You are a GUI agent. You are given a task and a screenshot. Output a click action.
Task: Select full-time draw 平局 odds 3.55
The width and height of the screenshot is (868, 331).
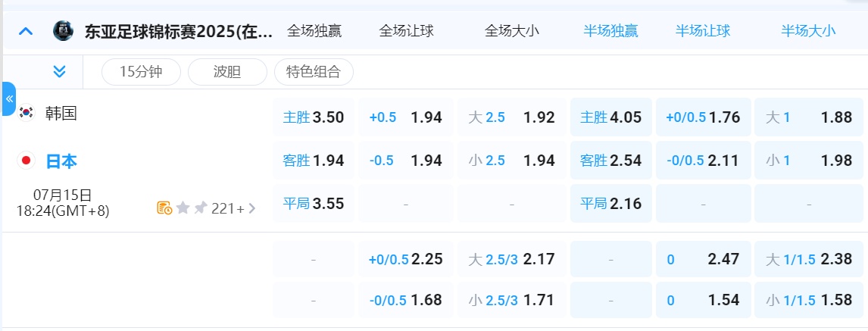click(x=314, y=204)
